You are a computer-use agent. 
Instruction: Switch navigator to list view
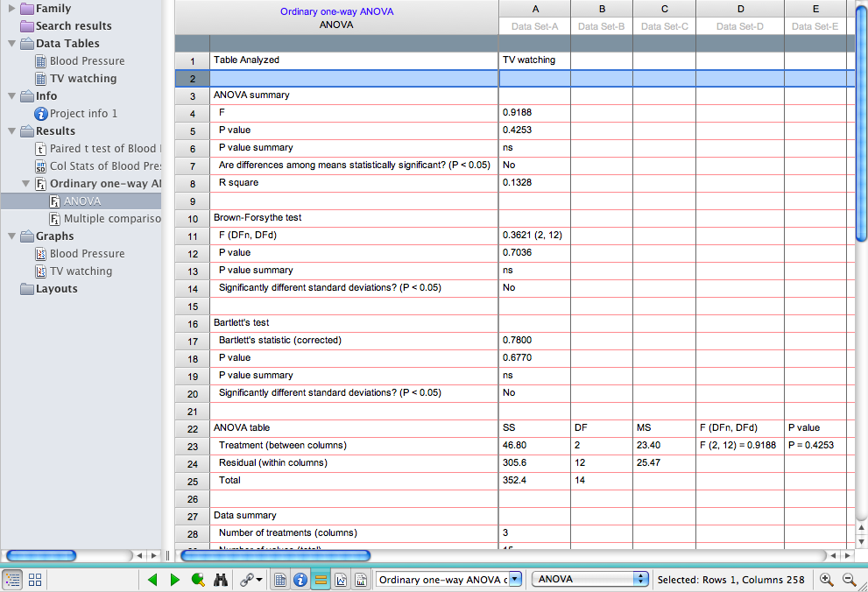pyautogui.click(x=13, y=580)
